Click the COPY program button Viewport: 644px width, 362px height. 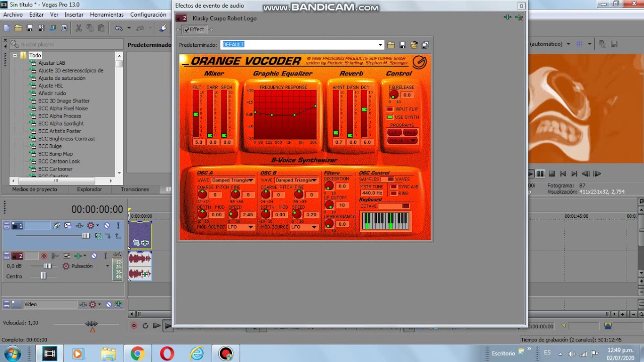[x=394, y=132]
